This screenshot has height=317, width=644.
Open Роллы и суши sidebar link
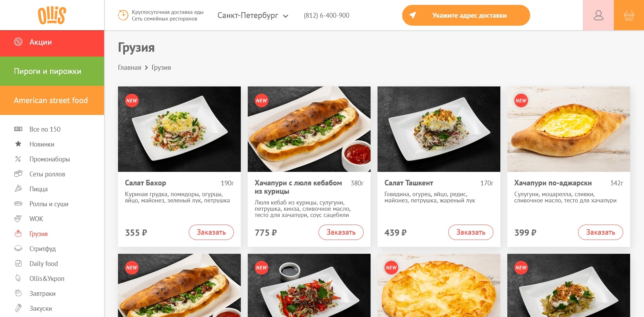pyautogui.click(x=49, y=204)
